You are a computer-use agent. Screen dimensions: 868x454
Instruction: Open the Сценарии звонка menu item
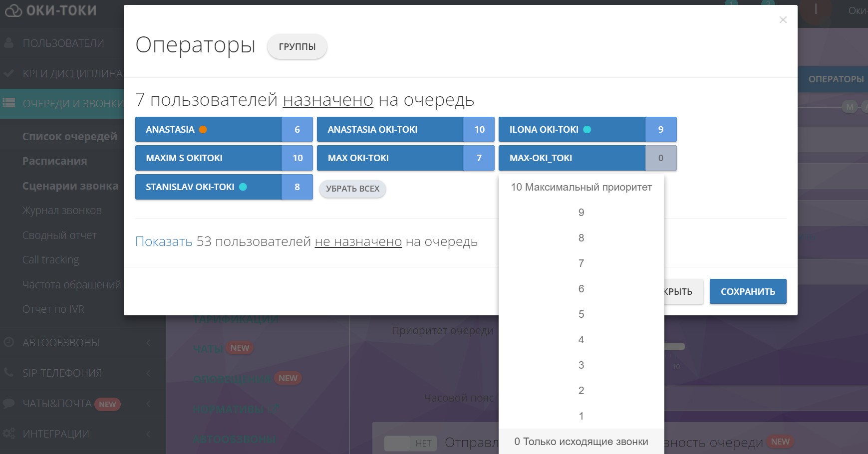coord(70,186)
